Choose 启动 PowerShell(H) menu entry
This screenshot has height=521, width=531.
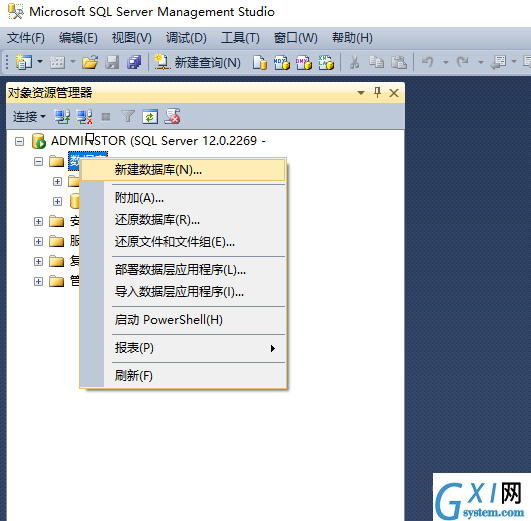[x=183, y=320]
